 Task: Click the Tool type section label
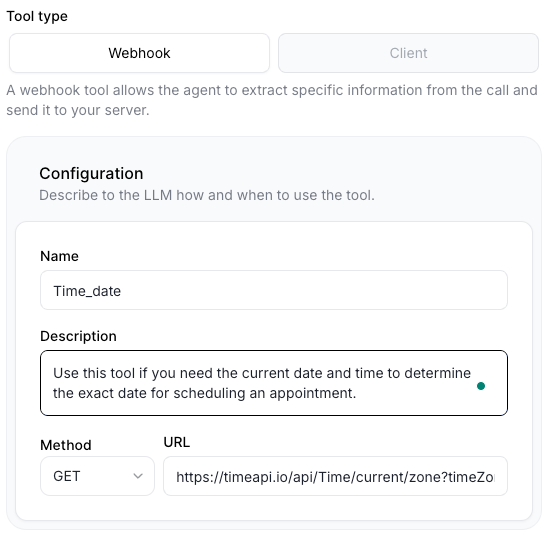click(x=37, y=16)
